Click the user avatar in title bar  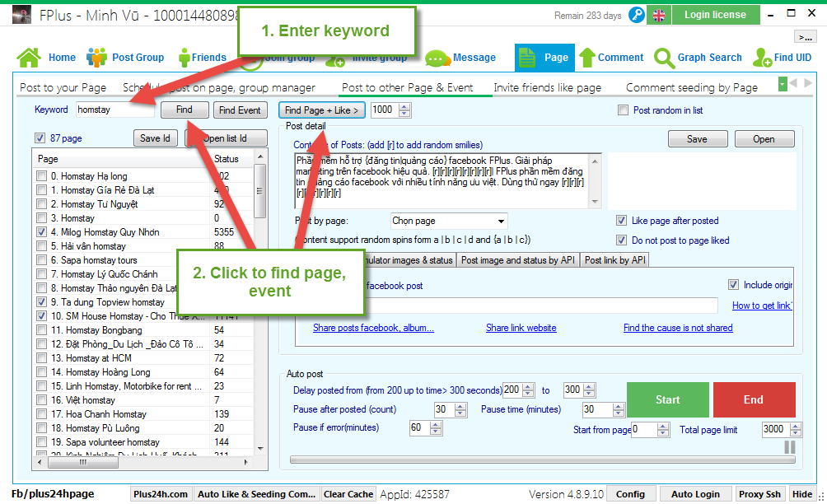21,15
